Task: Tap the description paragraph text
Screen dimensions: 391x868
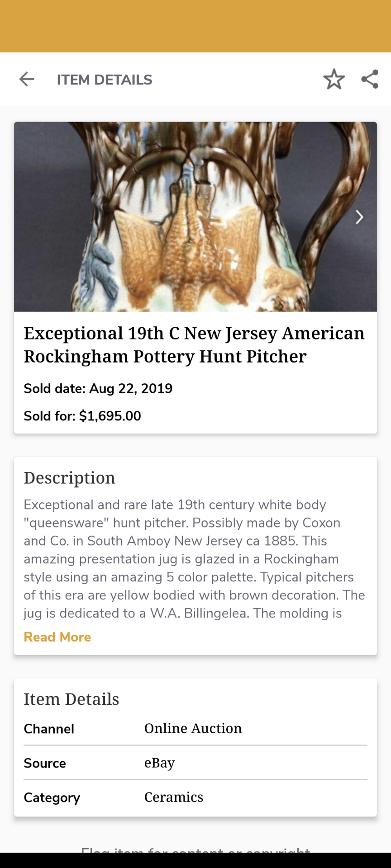Action: point(194,559)
